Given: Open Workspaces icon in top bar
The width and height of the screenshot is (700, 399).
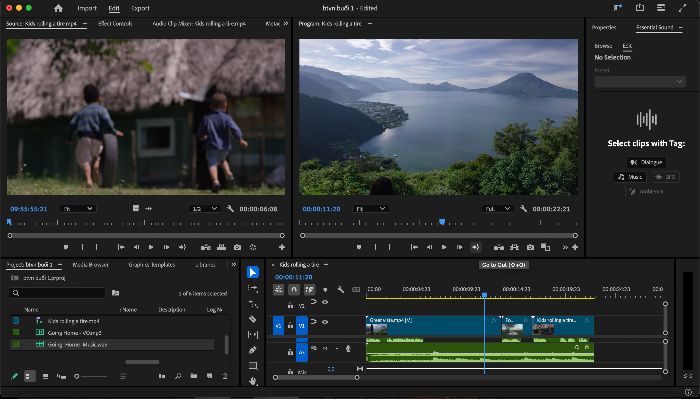Looking at the screenshot, I should coord(661,8).
